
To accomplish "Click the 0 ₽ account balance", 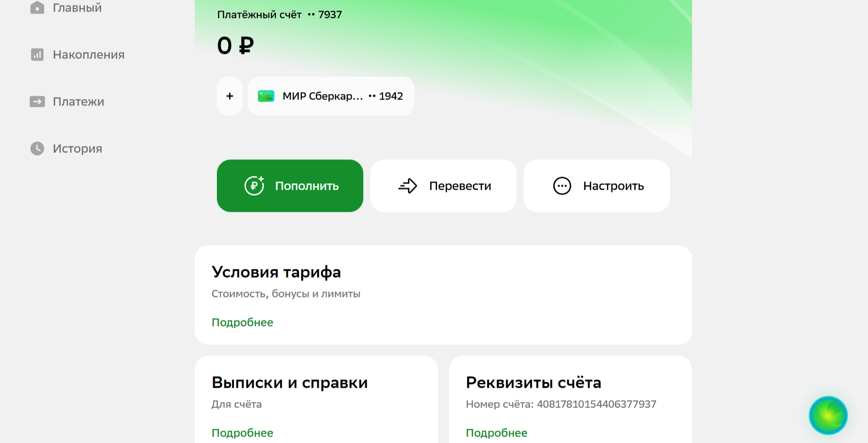I will click(x=235, y=46).
